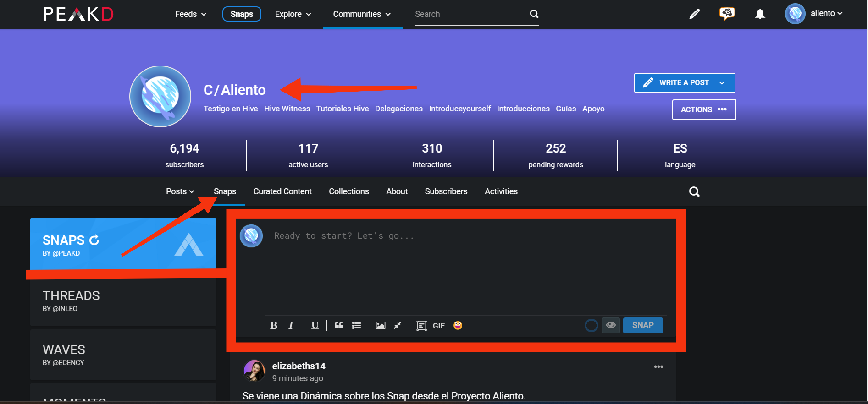Toggle the snap preview eye

[611, 325]
